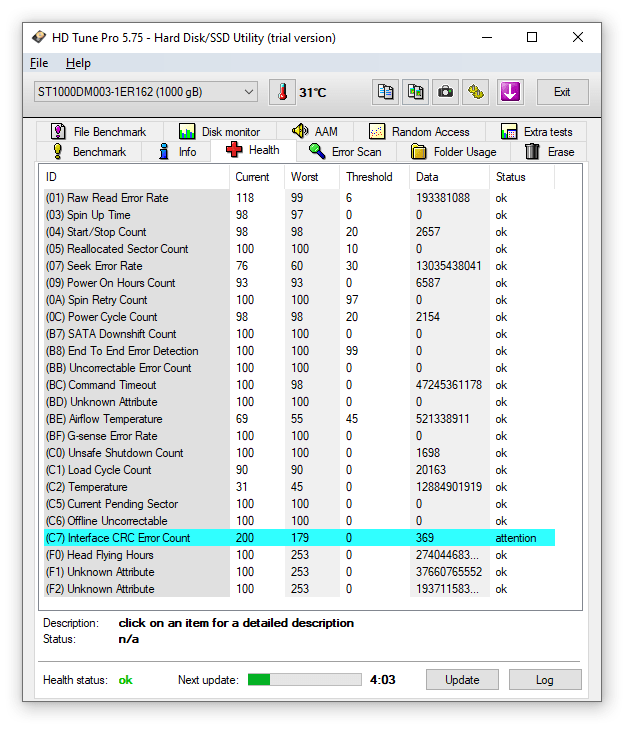Click the camera save screenshot icon
The image size is (629, 730).
tap(446, 92)
